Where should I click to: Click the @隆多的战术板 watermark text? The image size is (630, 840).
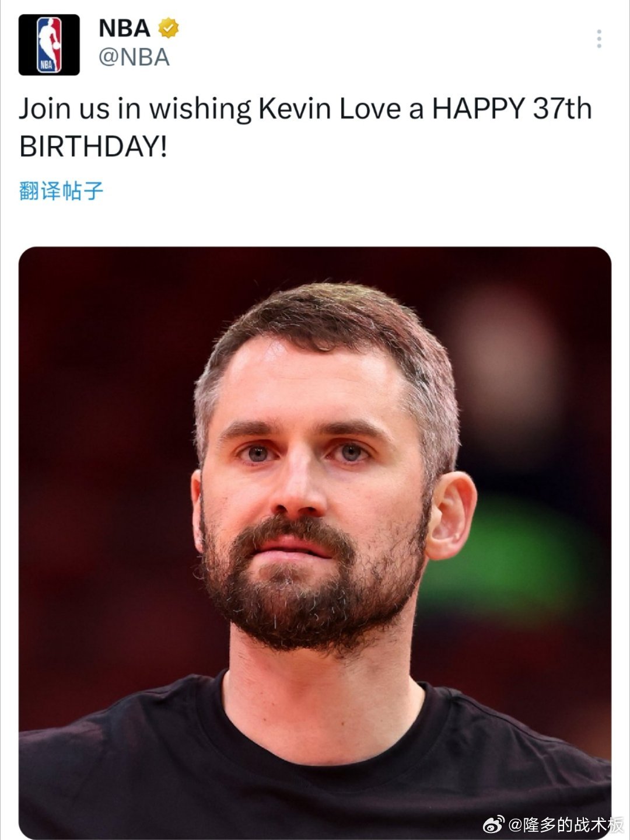(x=565, y=825)
